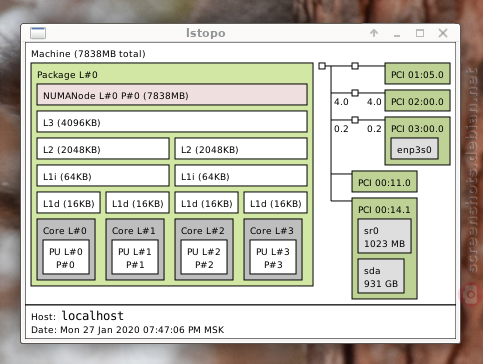Click the sr0 1023 MB device box
This screenshot has height=364, width=483.
[x=384, y=236]
